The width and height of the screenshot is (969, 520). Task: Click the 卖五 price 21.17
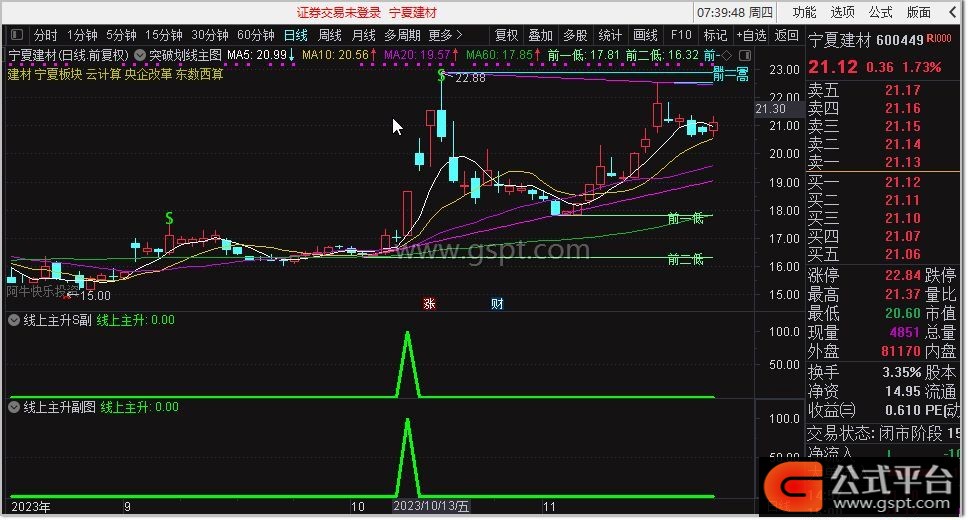[x=902, y=90]
